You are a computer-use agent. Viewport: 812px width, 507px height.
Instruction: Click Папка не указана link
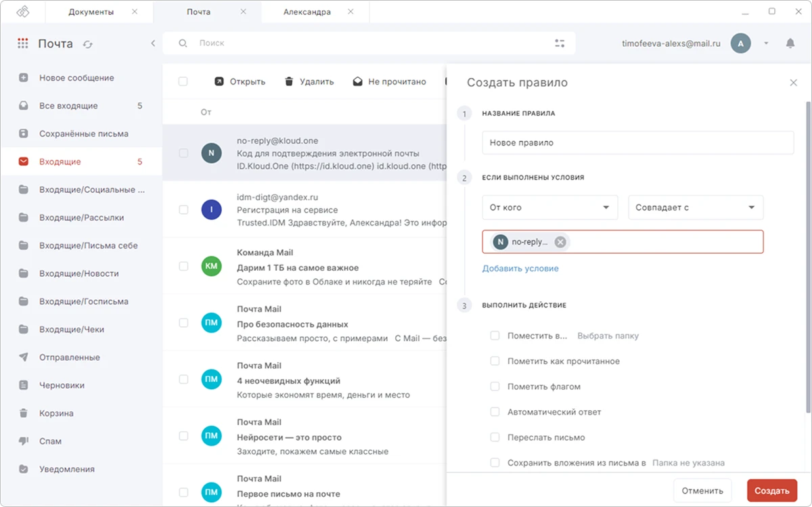(x=688, y=463)
